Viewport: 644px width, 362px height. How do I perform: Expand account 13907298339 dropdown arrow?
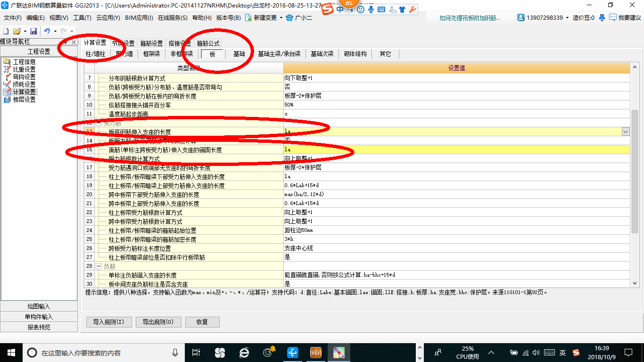pos(567,18)
